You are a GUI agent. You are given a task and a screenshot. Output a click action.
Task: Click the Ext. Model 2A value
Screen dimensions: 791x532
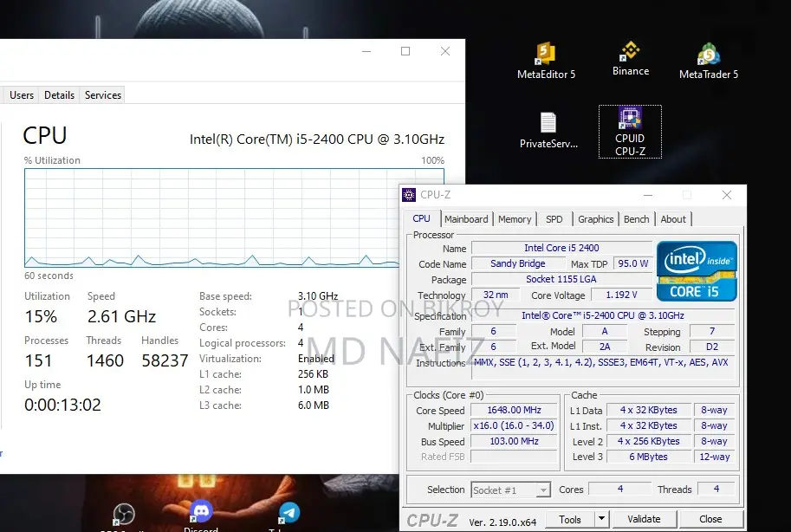coord(605,347)
